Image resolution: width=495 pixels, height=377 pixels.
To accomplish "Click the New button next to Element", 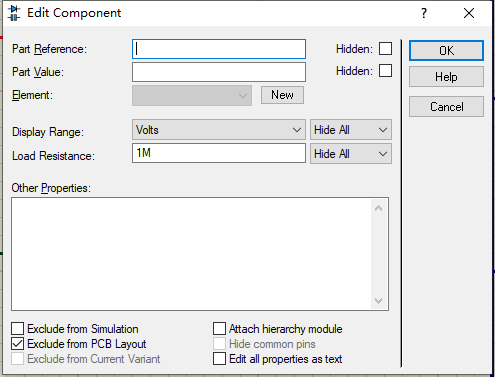I will click(282, 95).
